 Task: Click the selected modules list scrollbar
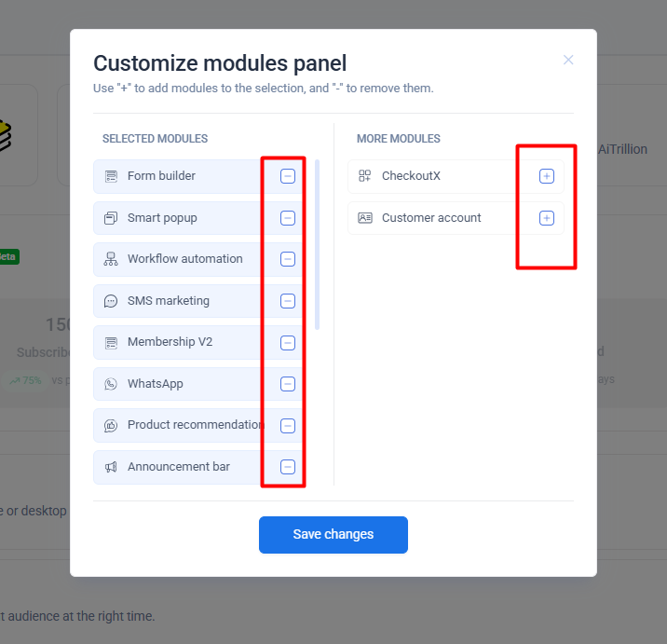pos(318,244)
